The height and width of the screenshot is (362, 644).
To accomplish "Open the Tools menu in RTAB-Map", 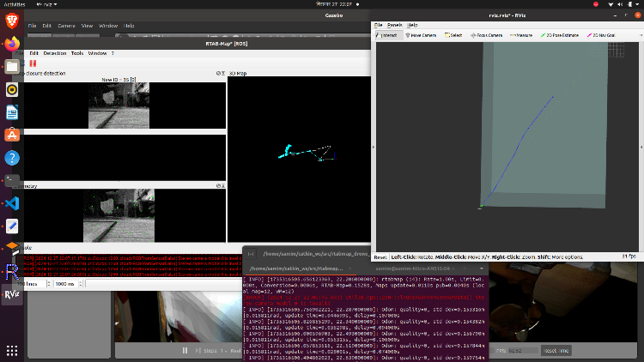I will [x=77, y=53].
